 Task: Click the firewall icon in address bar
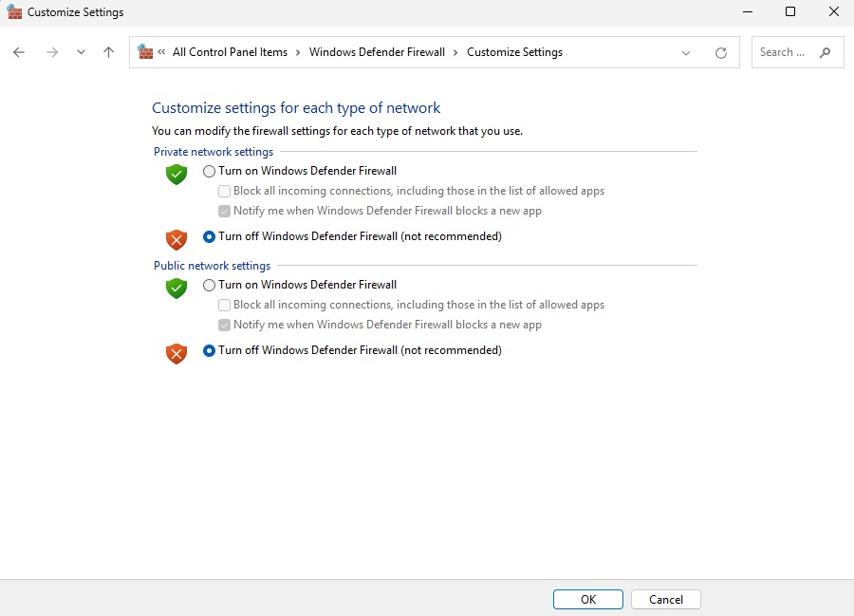pyautogui.click(x=145, y=52)
